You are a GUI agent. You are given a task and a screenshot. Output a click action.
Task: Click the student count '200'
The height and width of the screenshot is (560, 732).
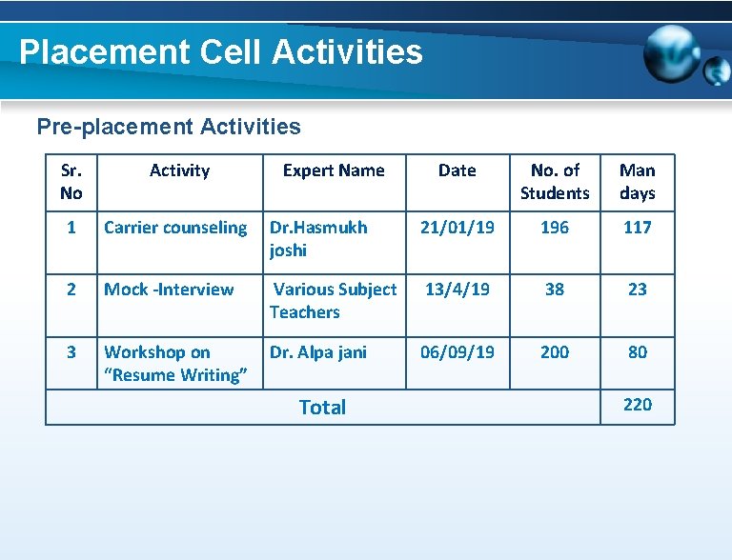(555, 351)
